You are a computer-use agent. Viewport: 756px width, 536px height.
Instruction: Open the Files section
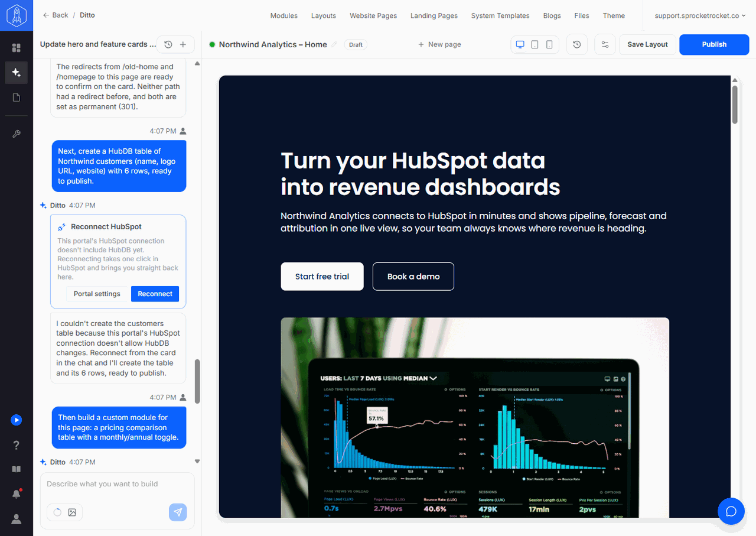click(582, 15)
